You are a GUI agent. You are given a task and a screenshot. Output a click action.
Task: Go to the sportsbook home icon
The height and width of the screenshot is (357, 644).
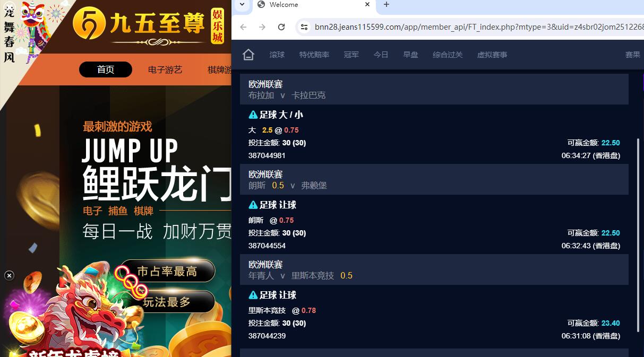[248, 55]
